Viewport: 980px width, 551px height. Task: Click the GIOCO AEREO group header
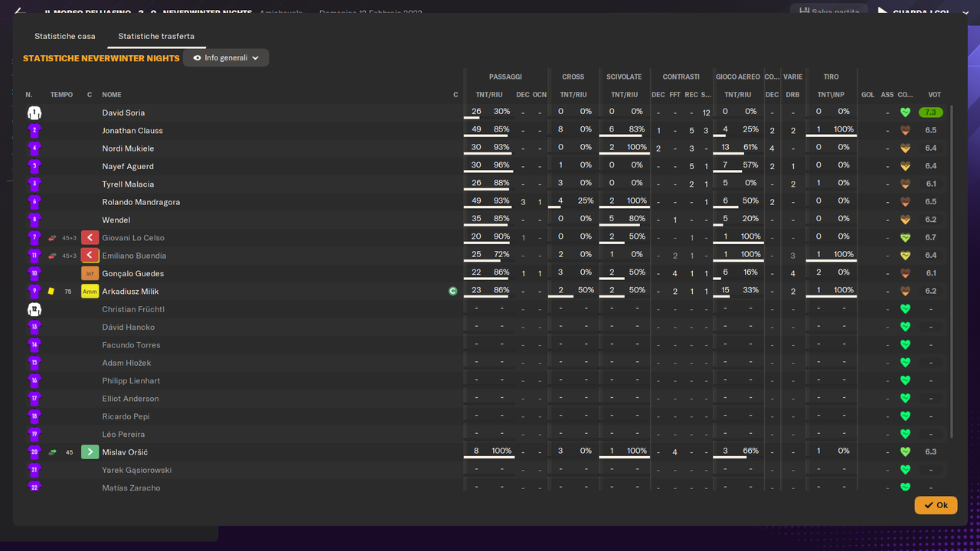[x=738, y=77]
